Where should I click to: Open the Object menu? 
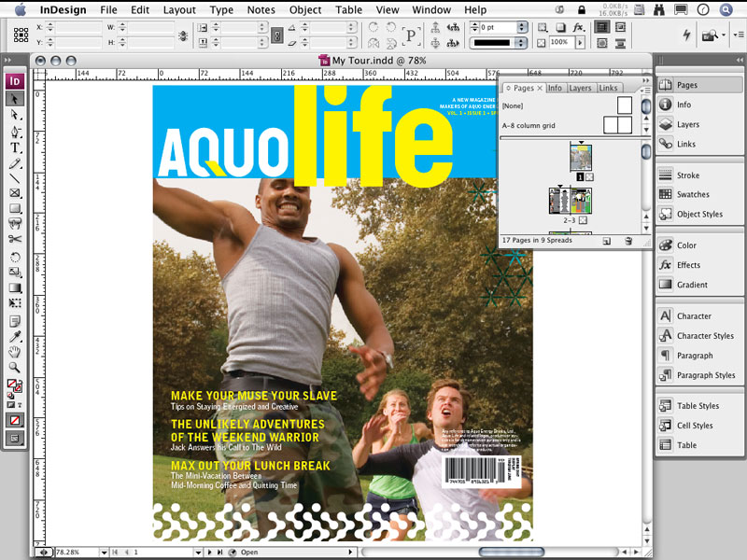tap(305, 10)
